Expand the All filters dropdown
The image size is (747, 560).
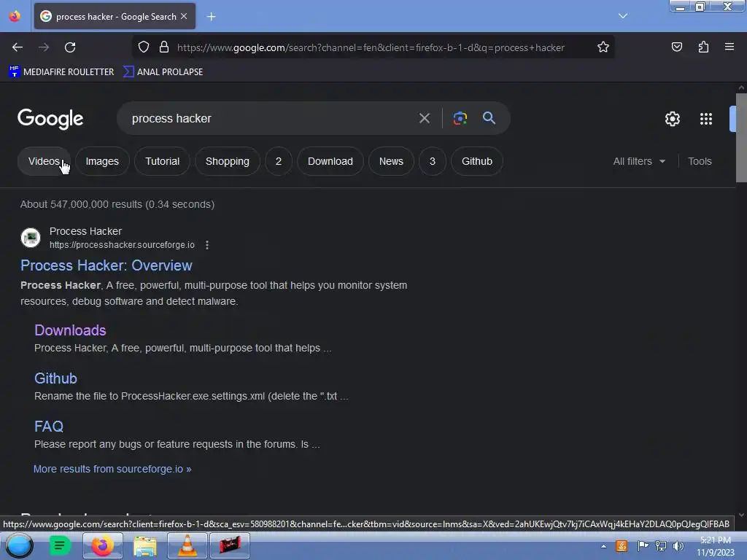tap(639, 161)
